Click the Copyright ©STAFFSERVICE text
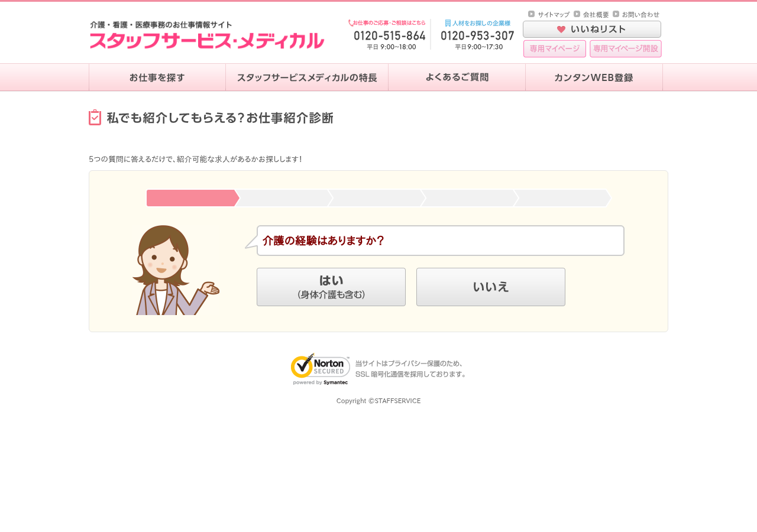 378,401
